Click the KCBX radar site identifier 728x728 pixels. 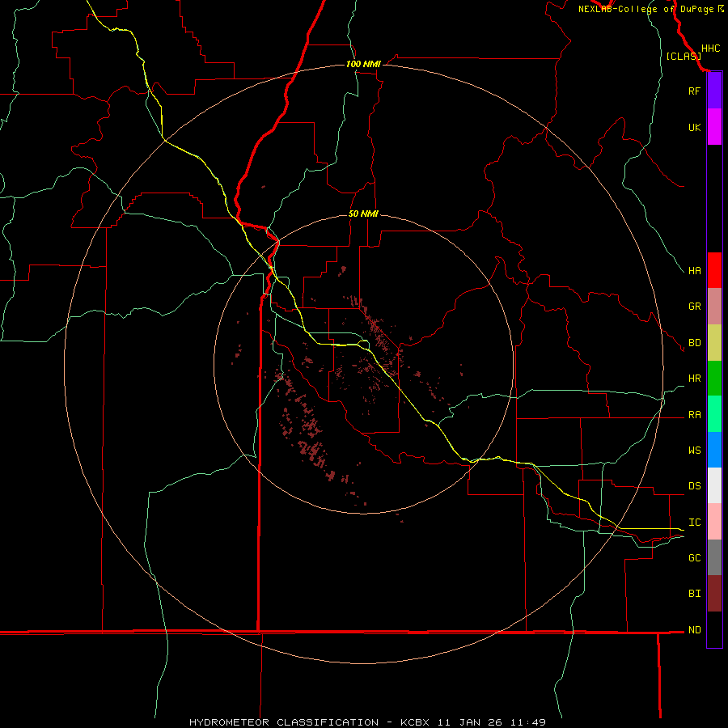(415, 722)
